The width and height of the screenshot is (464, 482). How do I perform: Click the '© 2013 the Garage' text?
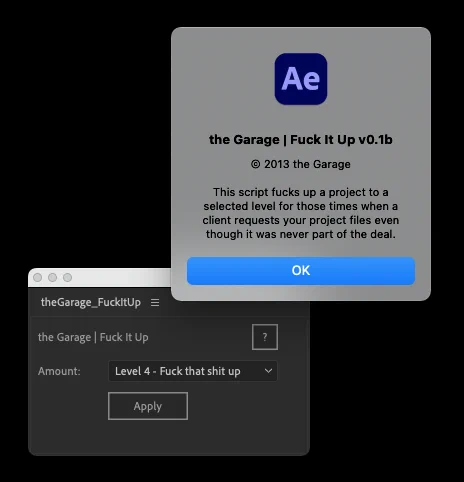[x=301, y=164]
